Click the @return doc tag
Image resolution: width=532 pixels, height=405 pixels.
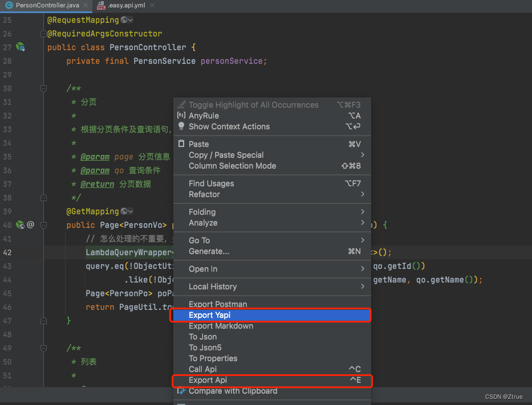click(x=98, y=184)
